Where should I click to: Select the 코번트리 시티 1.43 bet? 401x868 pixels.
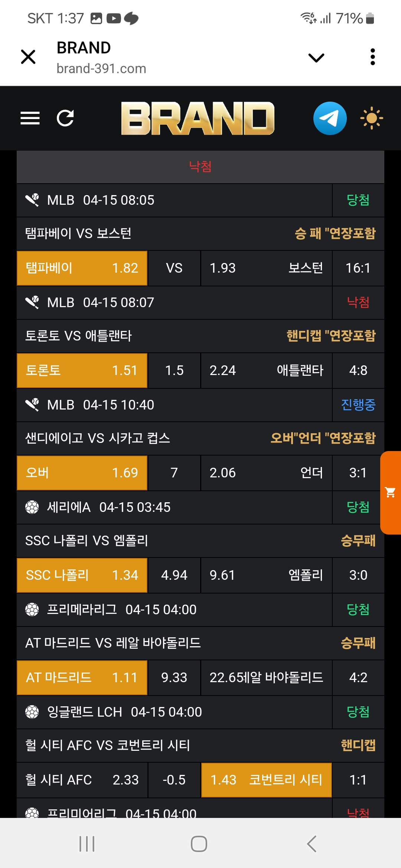(x=266, y=780)
